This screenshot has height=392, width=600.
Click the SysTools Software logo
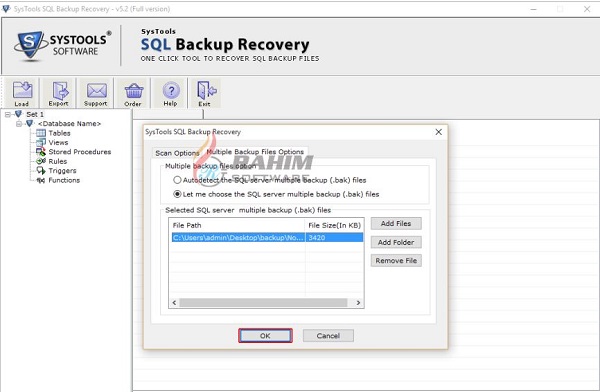[x=62, y=46]
